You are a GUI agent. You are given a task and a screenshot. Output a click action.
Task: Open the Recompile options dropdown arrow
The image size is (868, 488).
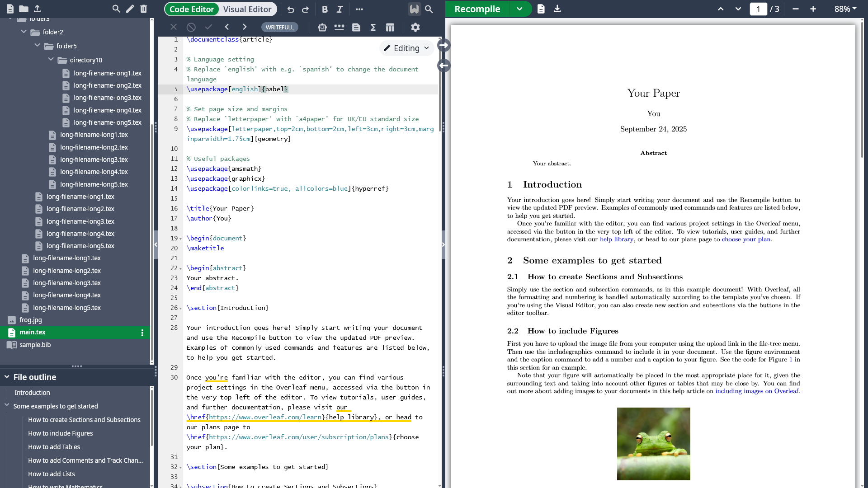click(519, 9)
